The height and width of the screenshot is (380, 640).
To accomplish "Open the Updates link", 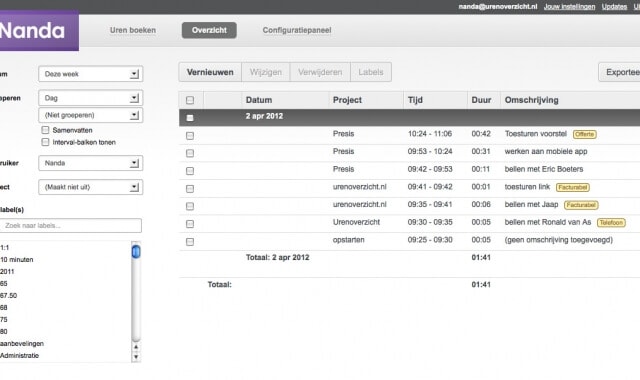I will (x=614, y=7).
